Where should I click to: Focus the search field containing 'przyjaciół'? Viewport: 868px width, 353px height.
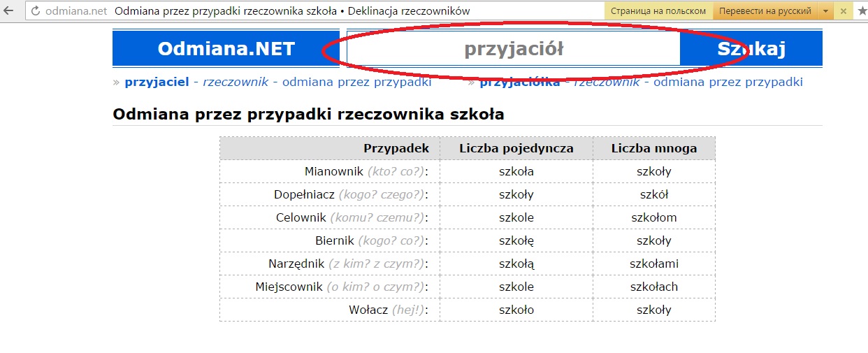513,49
